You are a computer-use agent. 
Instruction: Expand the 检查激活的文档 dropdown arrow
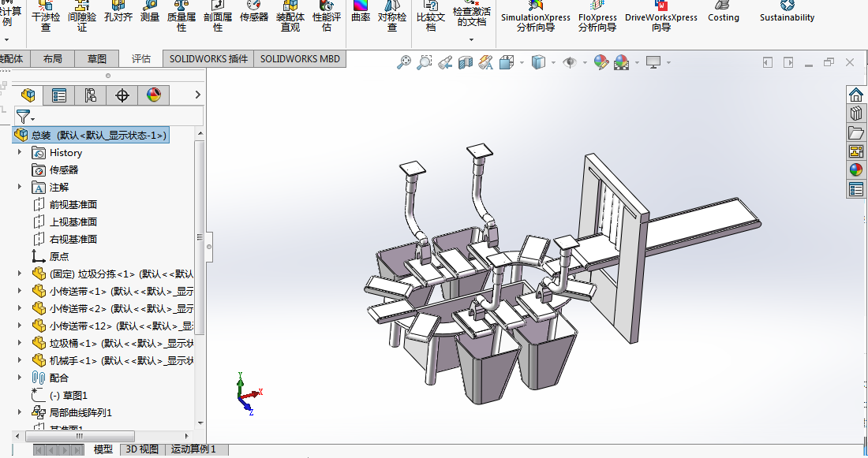click(x=472, y=40)
